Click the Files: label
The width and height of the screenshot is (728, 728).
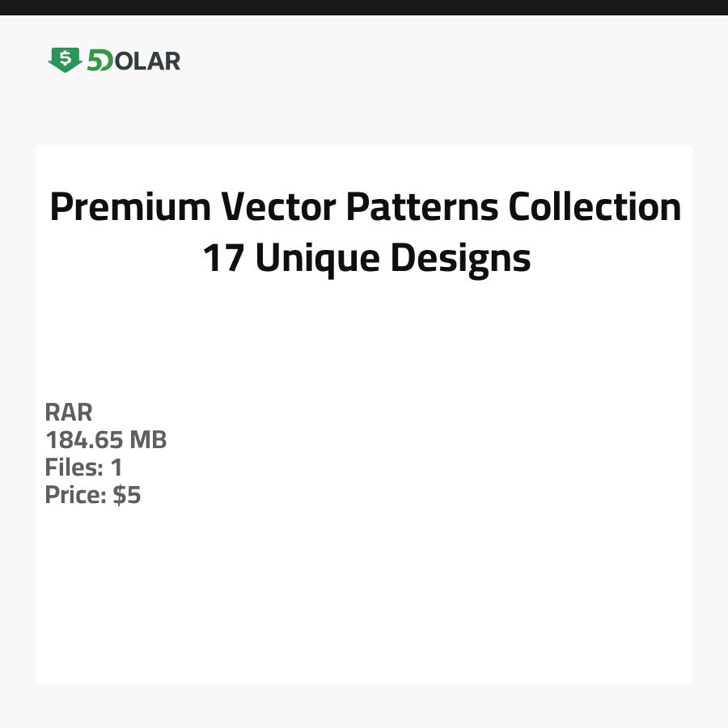74,468
